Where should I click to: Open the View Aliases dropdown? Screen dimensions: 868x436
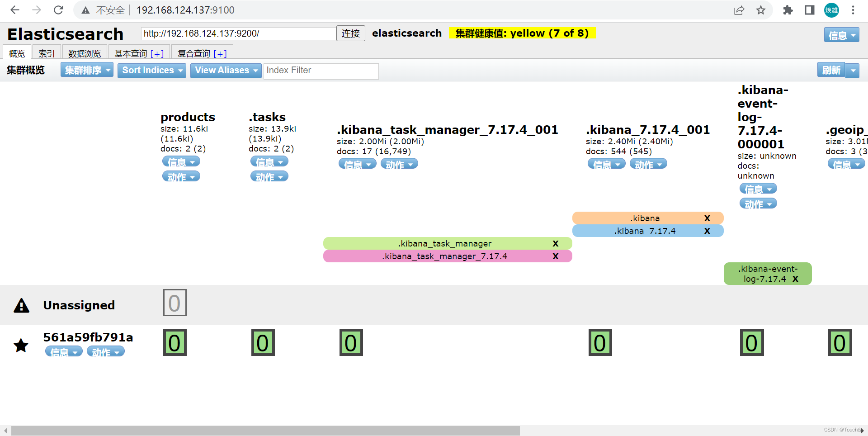pyautogui.click(x=226, y=70)
